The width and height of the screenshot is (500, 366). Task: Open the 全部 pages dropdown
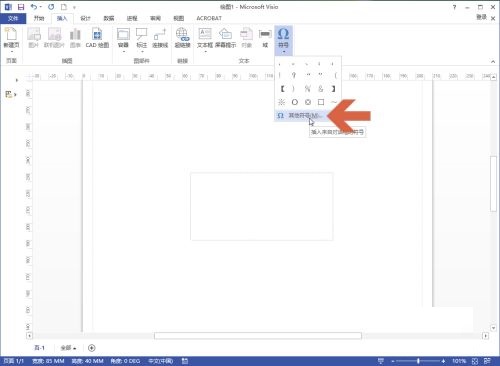coord(68,348)
